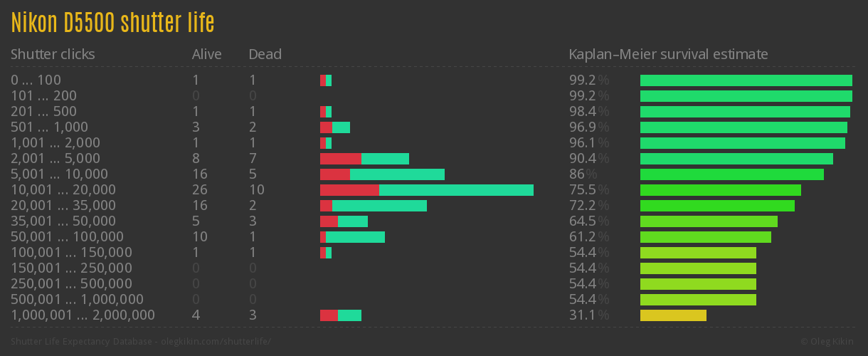Select the '50,001 … 100,000' row label
The height and width of the screenshot is (356, 868).
[67, 237]
